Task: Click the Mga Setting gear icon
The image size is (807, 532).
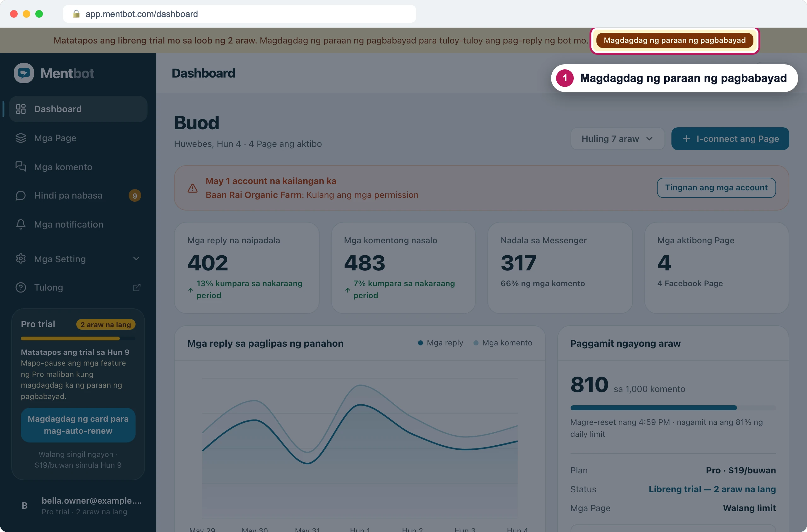Action: (x=21, y=258)
